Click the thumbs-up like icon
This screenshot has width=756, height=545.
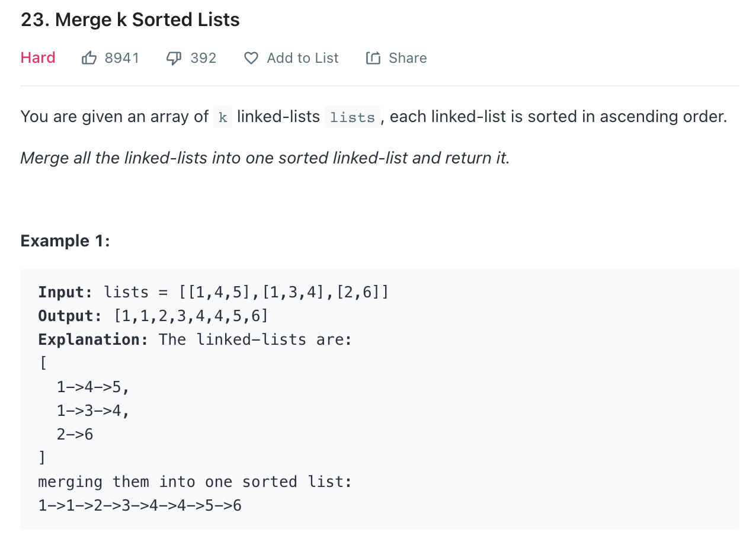click(x=89, y=58)
